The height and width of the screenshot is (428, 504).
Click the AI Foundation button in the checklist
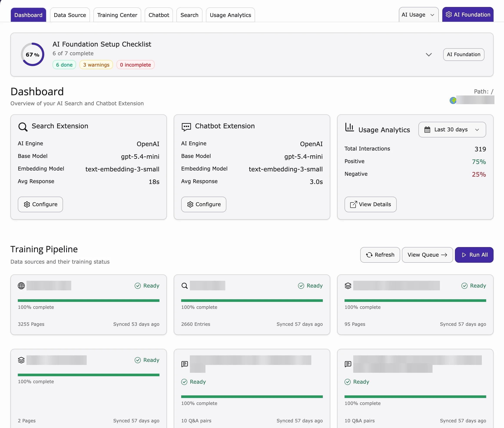[x=464, y=54]
